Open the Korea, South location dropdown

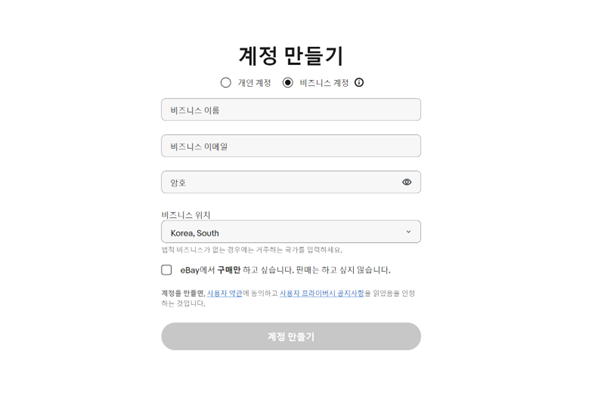point(291,231)
